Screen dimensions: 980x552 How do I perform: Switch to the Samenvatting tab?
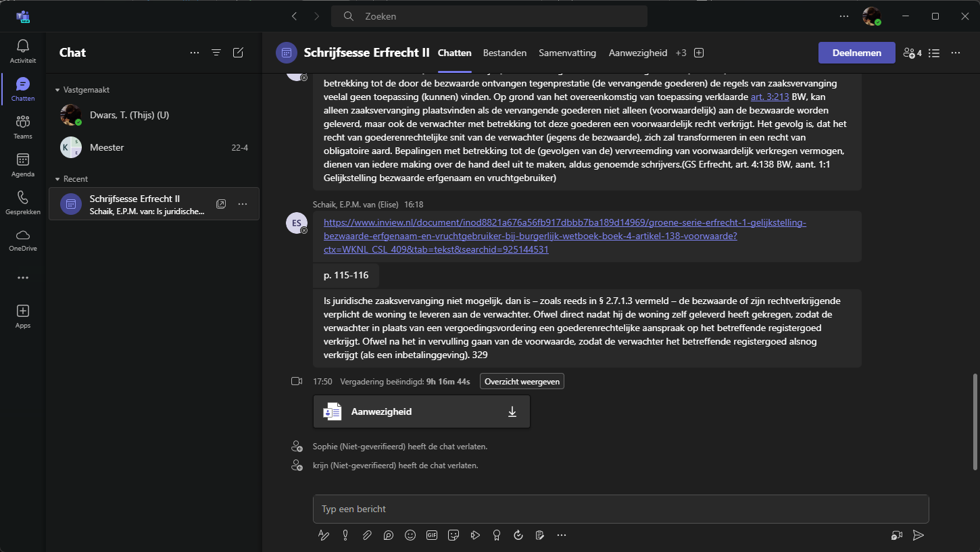567,53
